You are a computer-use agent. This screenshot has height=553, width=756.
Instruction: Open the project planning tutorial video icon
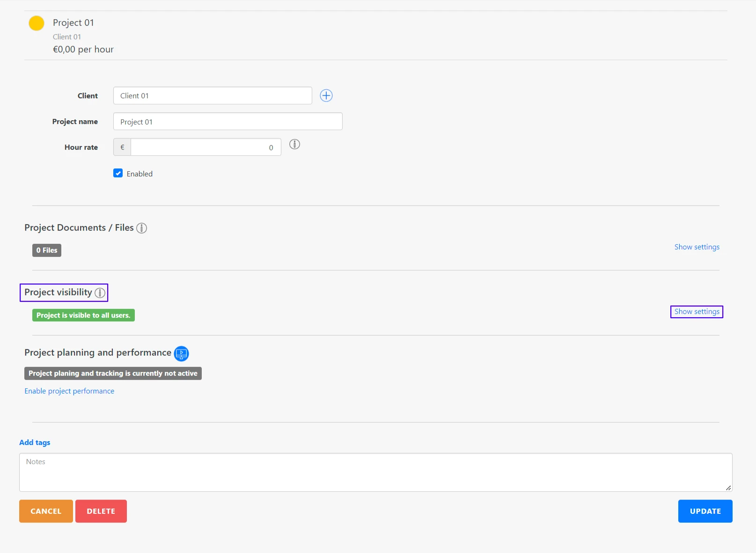click(181, 353)
